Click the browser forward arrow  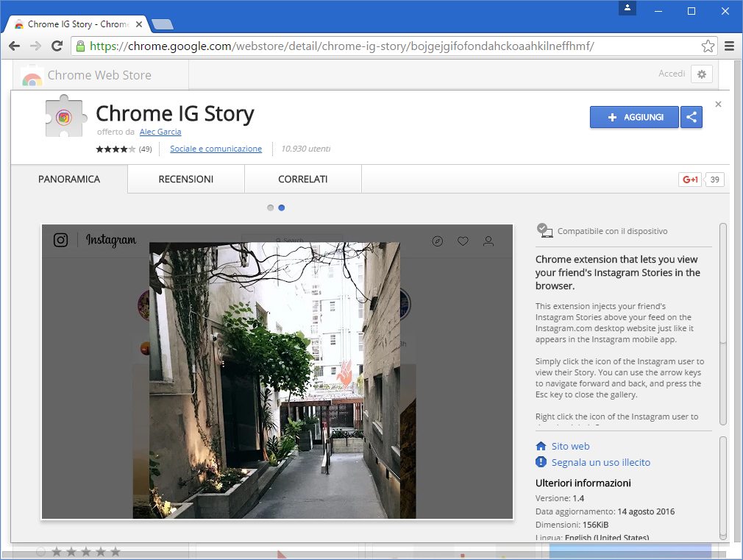35,46
